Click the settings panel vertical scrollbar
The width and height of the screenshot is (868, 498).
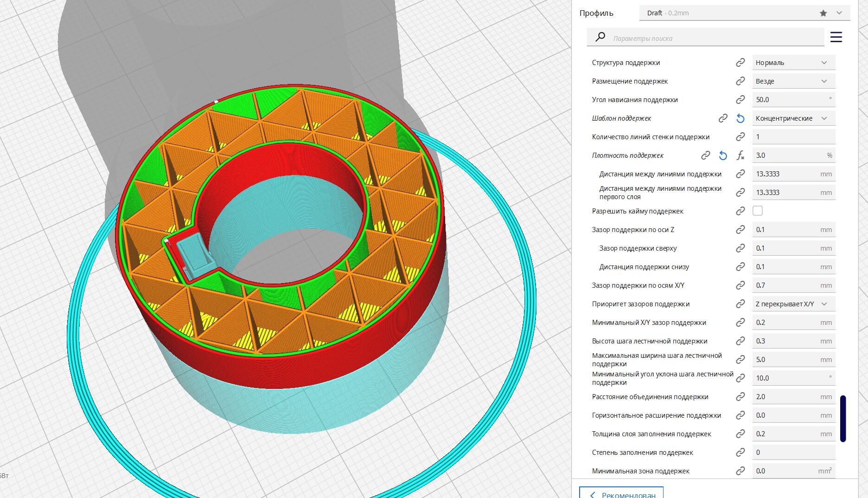click(842, 418)
